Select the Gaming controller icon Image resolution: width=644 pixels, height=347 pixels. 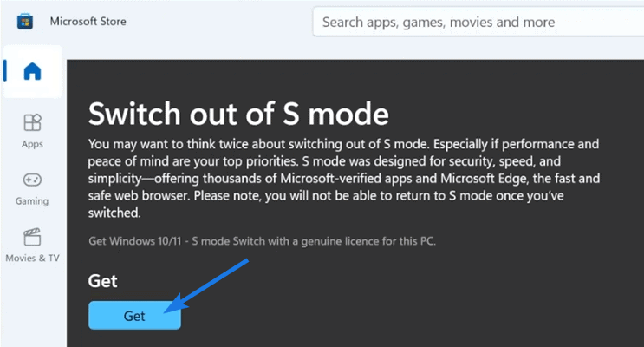[32, 180]
